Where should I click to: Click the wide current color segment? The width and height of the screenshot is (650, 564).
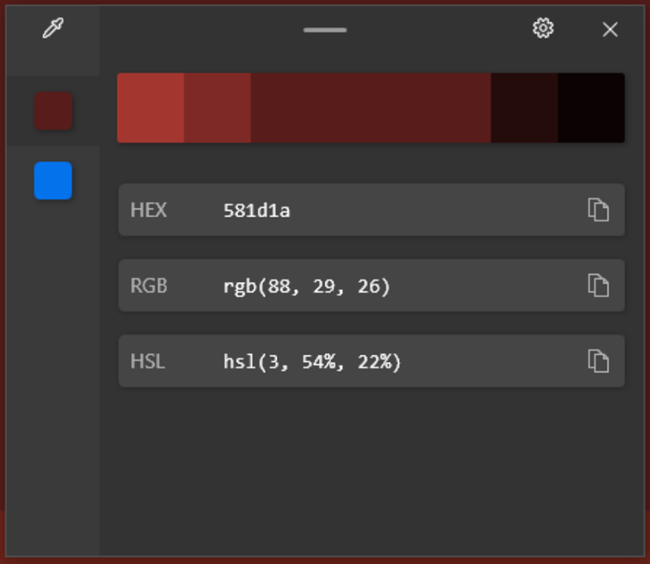tap(370, 108)
